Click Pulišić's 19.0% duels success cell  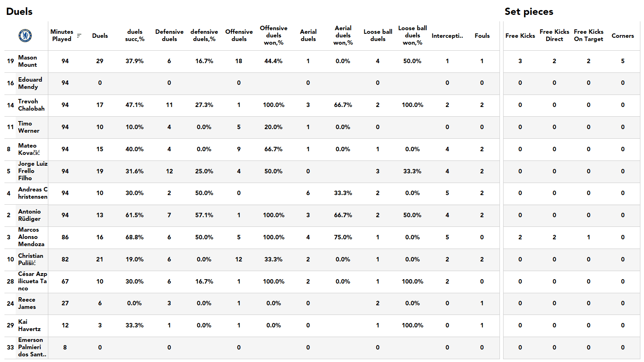tap(134, 259)
